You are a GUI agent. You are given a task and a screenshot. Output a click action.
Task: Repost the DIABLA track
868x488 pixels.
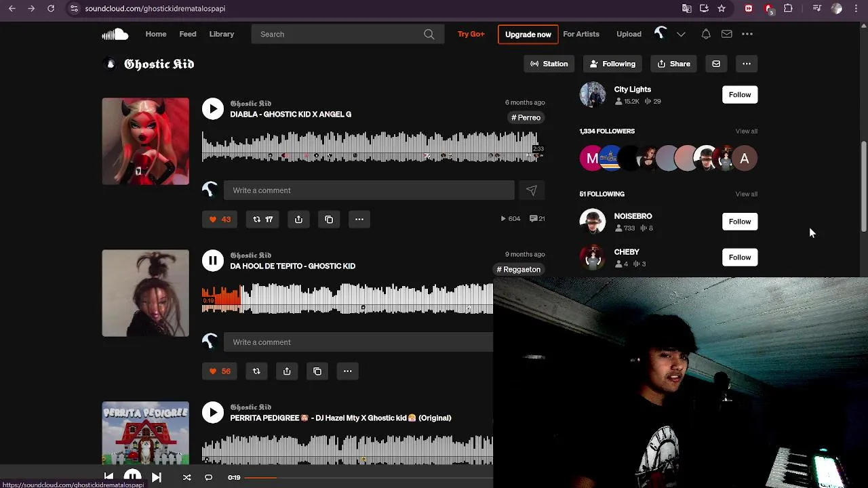(x=262, y=219)
